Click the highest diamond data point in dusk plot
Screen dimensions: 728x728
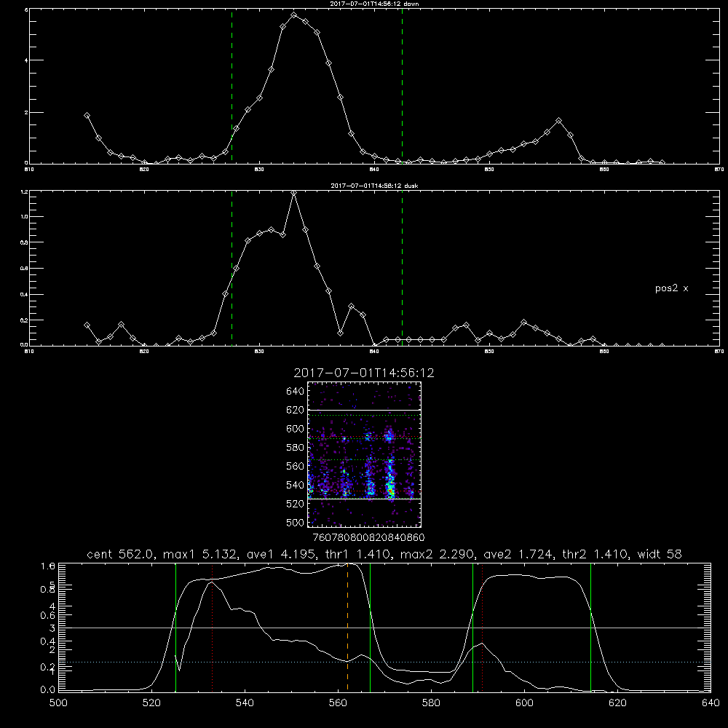(293, 193)
